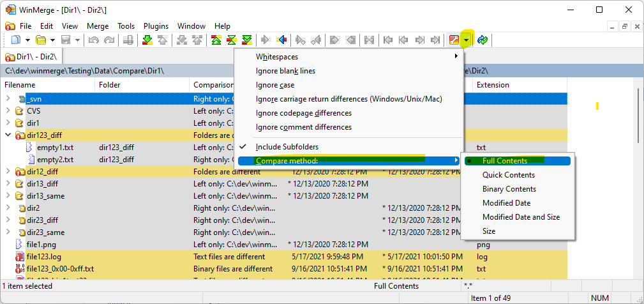Open the Plugins menu
Viewport: 644px width, 304px height.
[x=156, y=26]
